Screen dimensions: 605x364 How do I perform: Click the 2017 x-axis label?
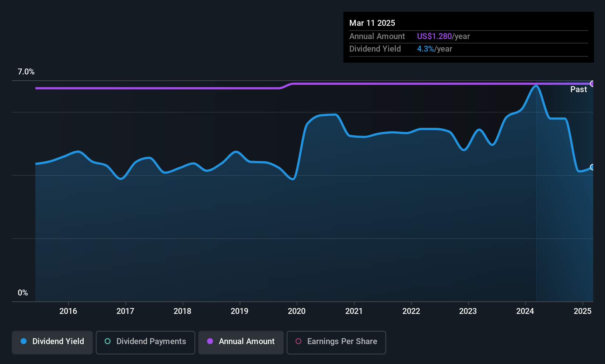click(x=125, y=311)
